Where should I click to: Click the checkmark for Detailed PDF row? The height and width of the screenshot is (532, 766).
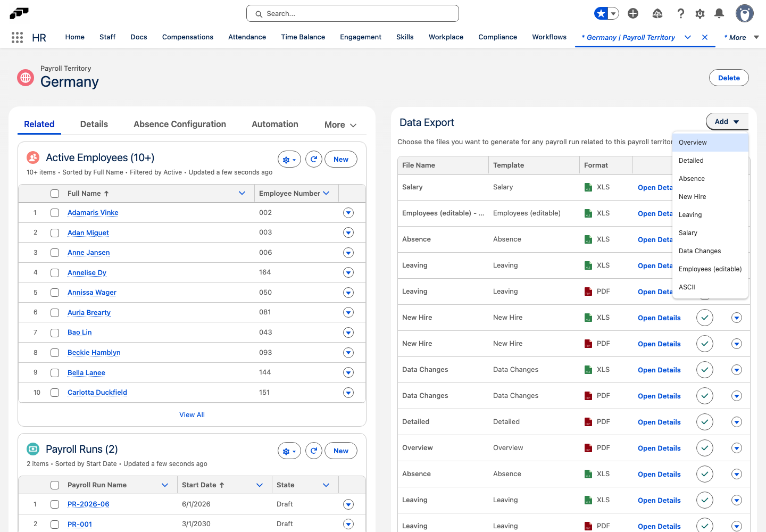tap(705, 422)
